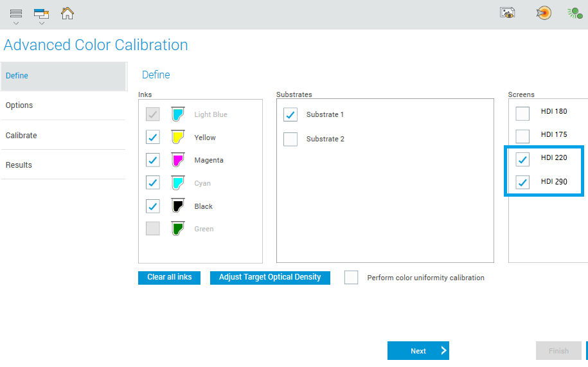
Task: Click the Green ink cup icon
Action: (x=178, y=228)
